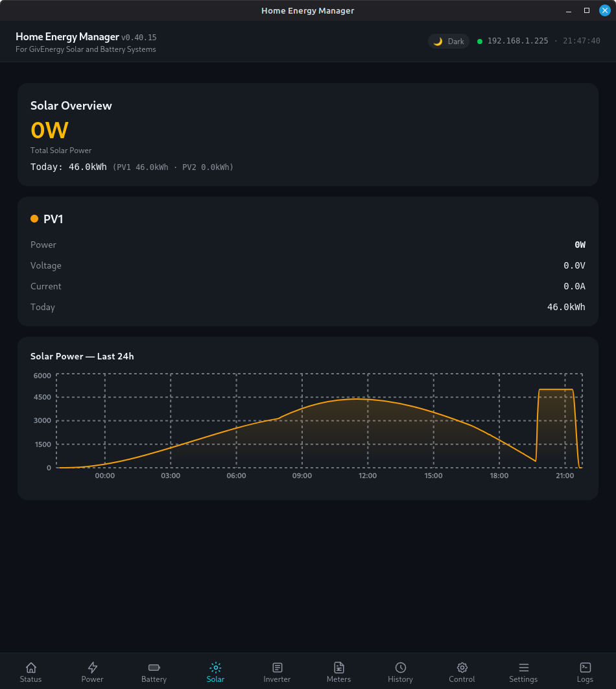
Task: Open the Meters page via document icon
Action: click(x=339, y=668)
